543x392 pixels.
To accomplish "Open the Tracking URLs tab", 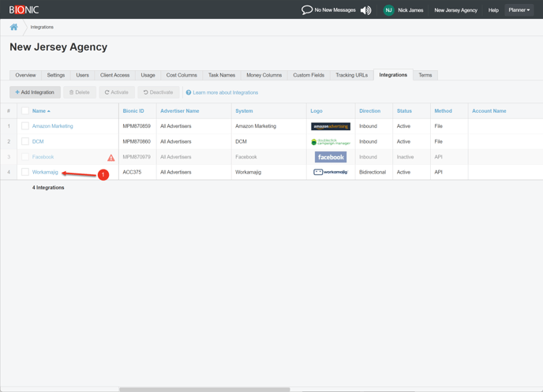I will pos(352,75).
